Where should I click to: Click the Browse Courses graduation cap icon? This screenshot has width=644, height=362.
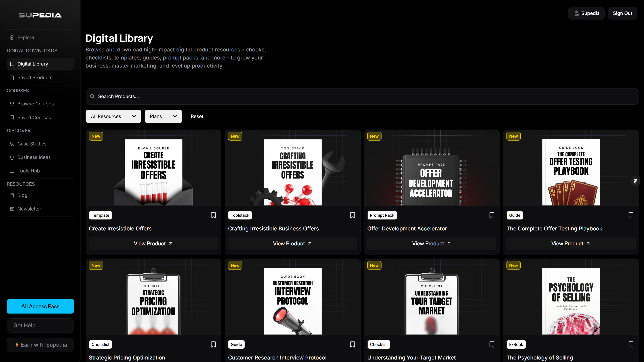12,104
